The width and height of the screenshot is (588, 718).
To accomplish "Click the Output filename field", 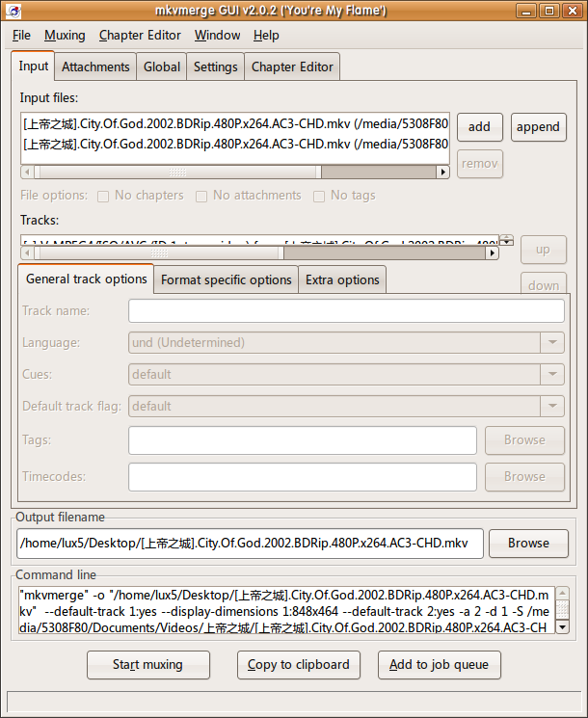I will 250,544.
